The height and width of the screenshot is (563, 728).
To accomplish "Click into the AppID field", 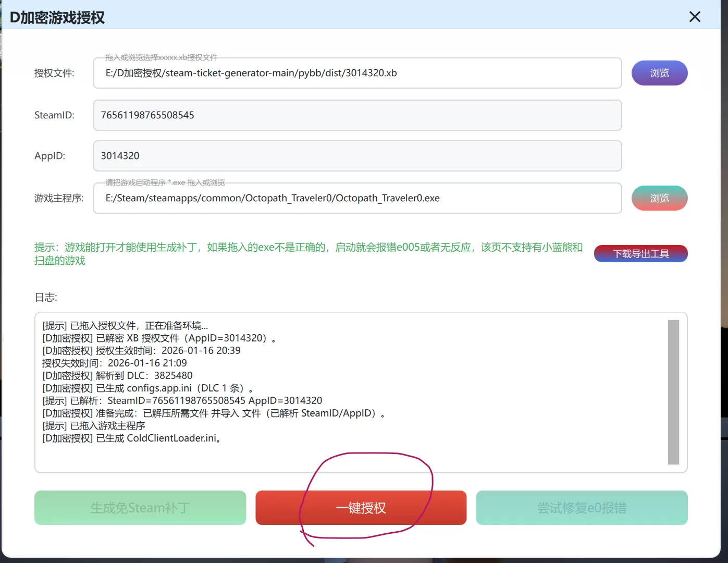I will click(x=357, y=156).
